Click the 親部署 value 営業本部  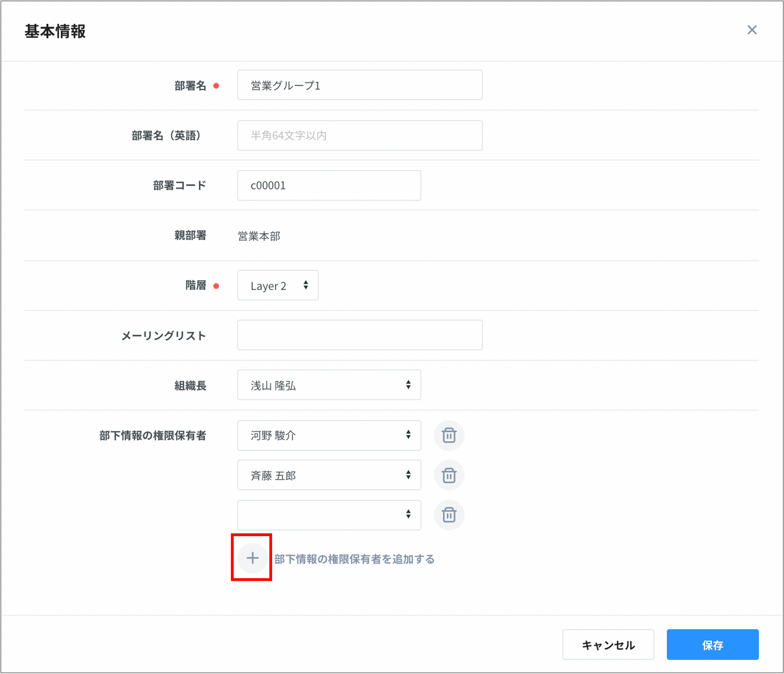tap(259, 236)
